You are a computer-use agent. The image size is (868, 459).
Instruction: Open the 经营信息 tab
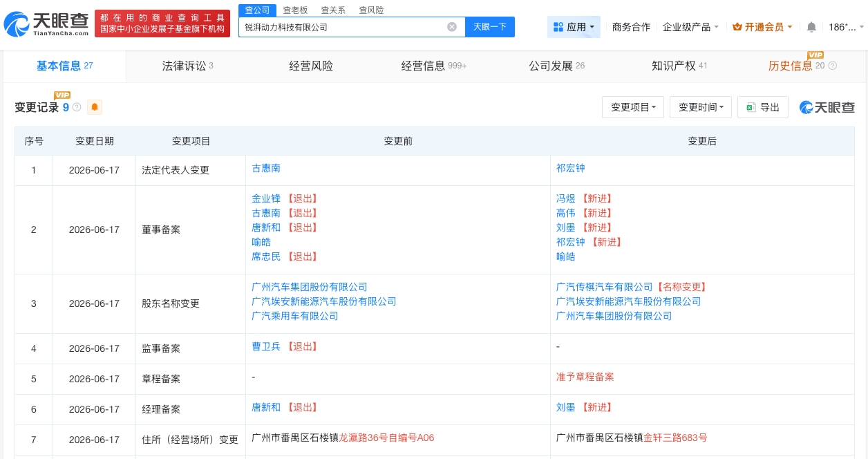[434, 66]
